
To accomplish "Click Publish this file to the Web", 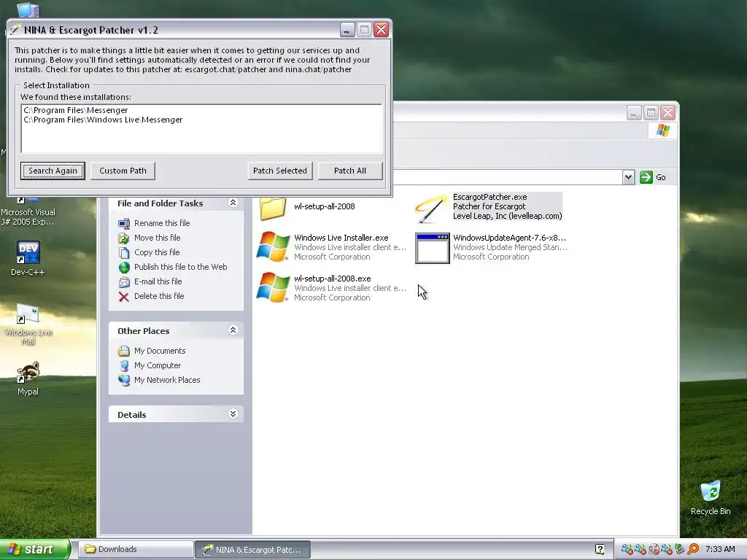I will pos(181,267).
